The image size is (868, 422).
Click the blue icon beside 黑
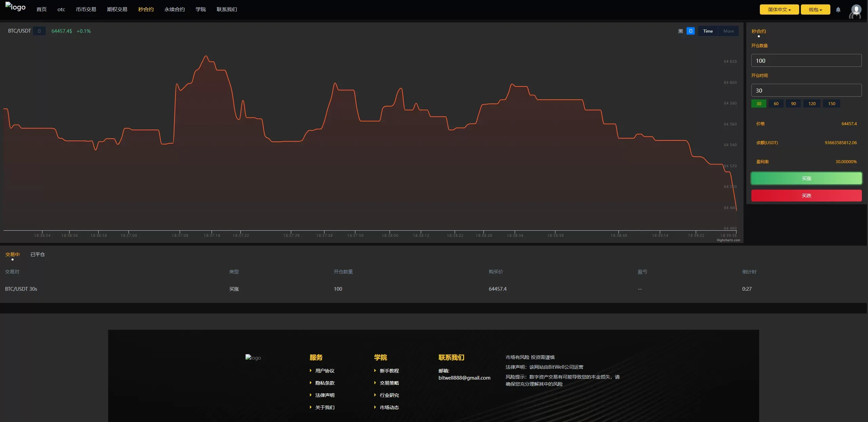click(691, 31)
